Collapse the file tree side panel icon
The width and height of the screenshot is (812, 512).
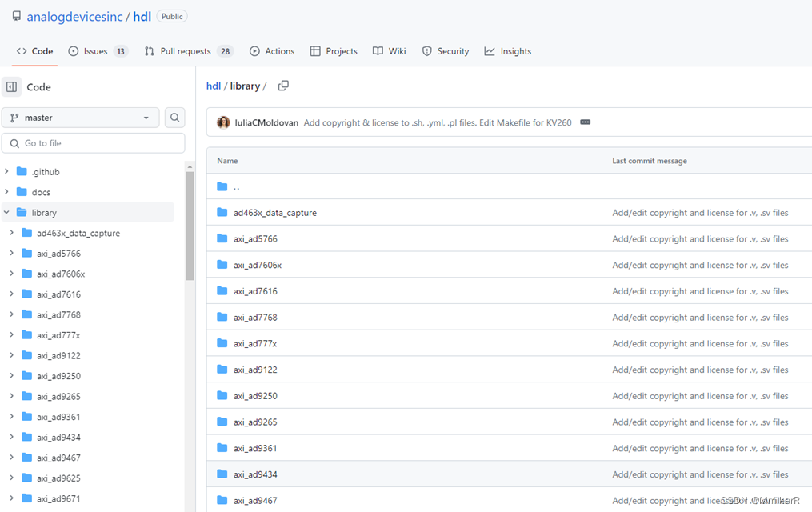click(x=11, y=87)
